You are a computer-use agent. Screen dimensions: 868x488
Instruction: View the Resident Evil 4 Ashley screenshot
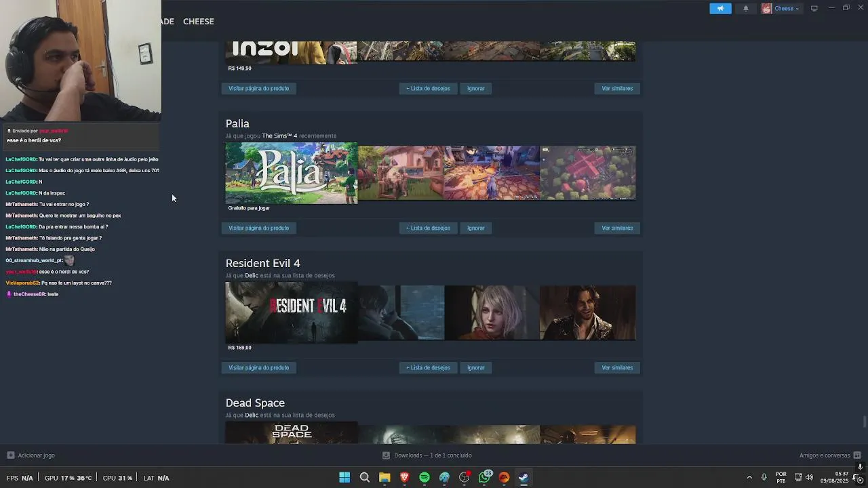pos(492,312)
